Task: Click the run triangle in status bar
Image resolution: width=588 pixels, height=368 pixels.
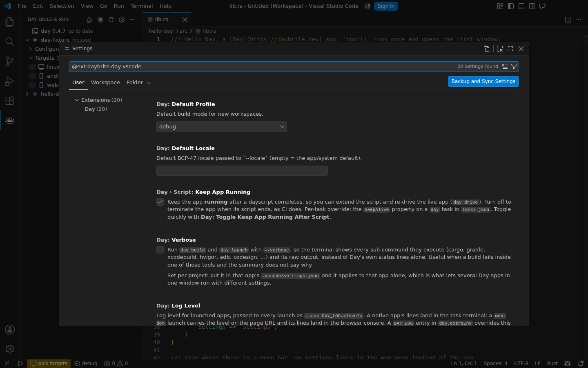Action: 20,364
